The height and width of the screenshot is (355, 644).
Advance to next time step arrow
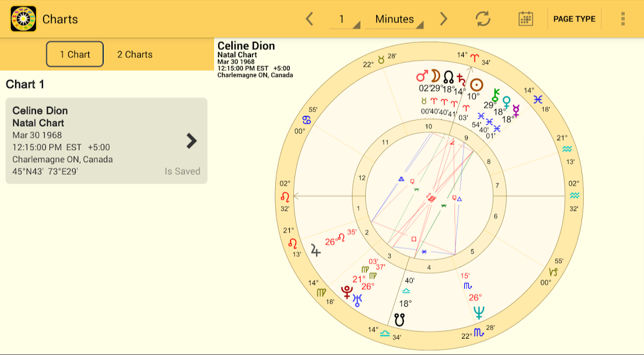coord(443,19)
